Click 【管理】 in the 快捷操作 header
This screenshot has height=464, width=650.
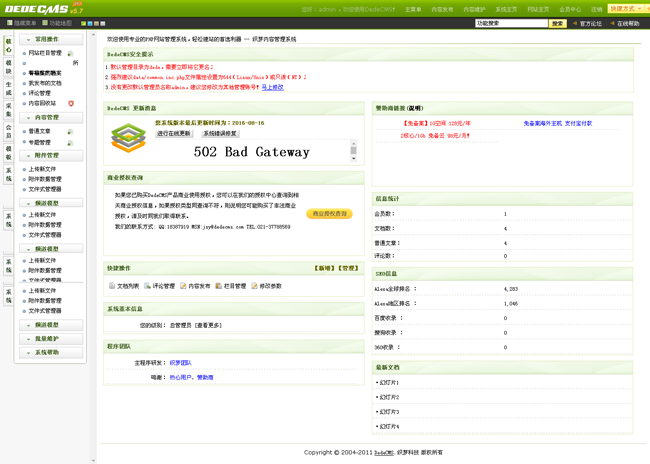tap(348, 268)
